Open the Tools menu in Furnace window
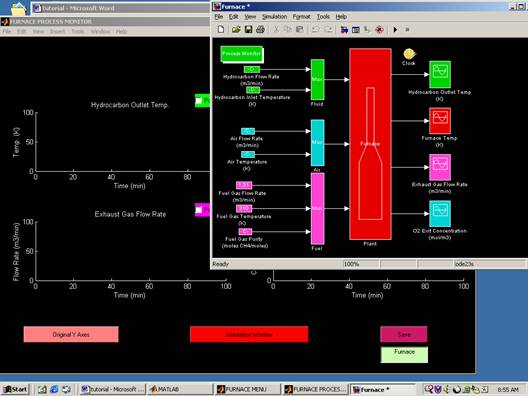The width and height of the screenshot is (528, 396). click(323, 16)
